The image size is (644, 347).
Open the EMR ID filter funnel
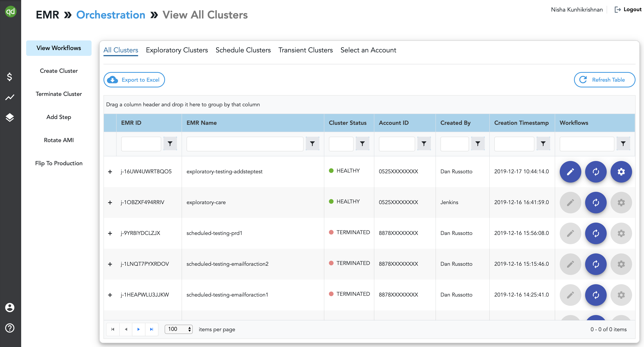[170, 144]
